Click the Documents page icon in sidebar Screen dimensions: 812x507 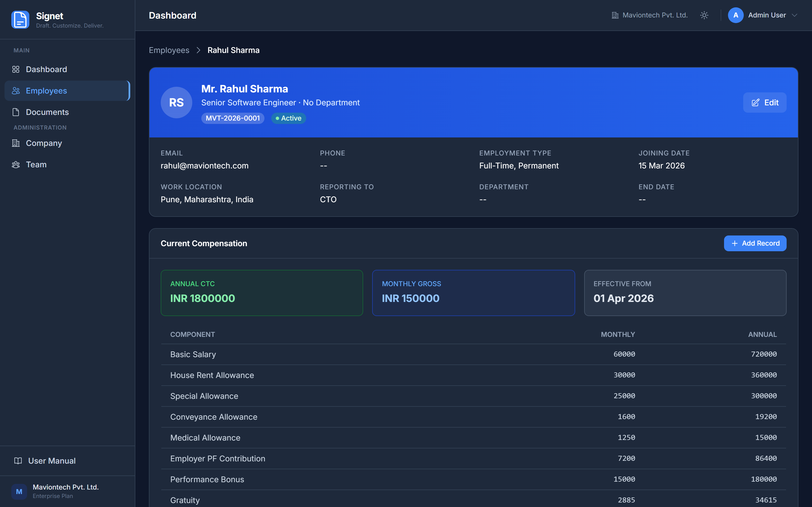16,112
